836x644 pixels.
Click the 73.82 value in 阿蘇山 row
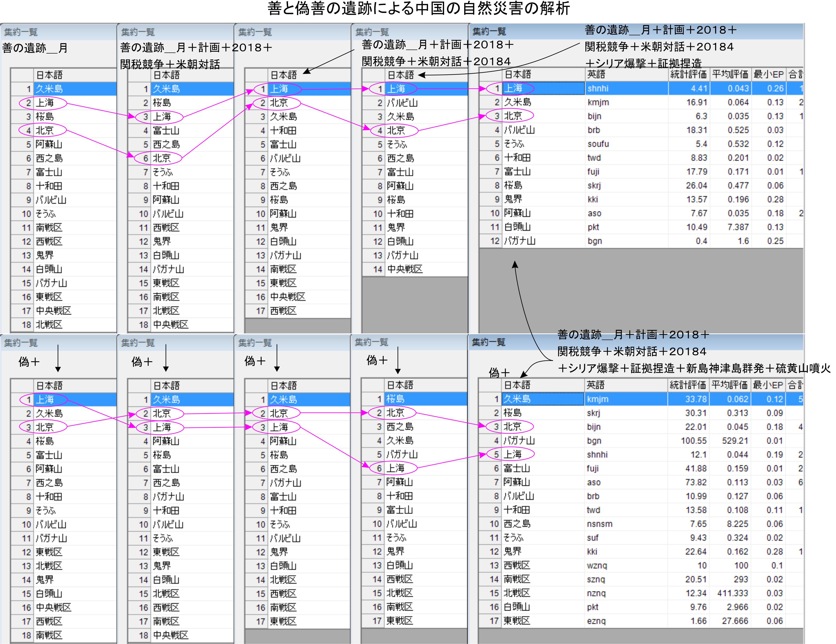click(695, 482)
